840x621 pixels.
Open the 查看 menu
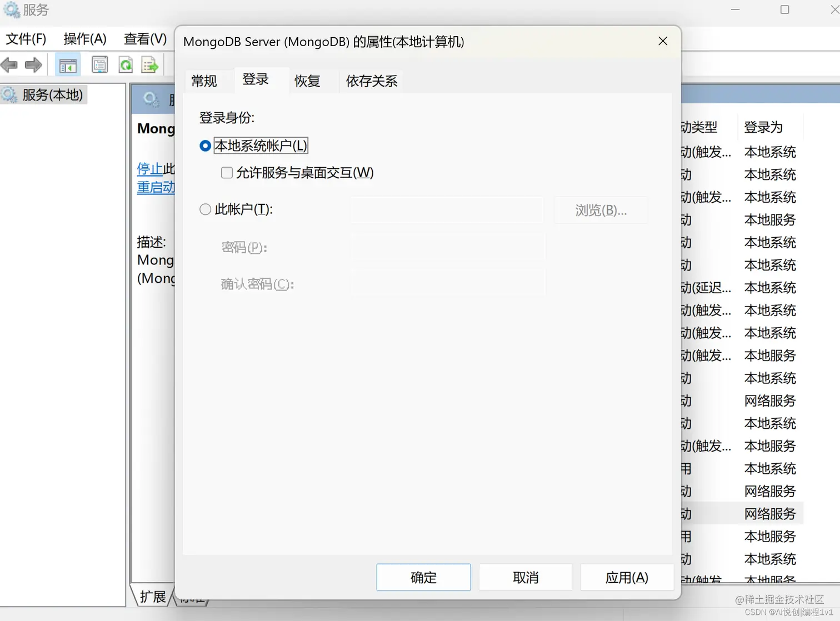[x=144, y=39]
